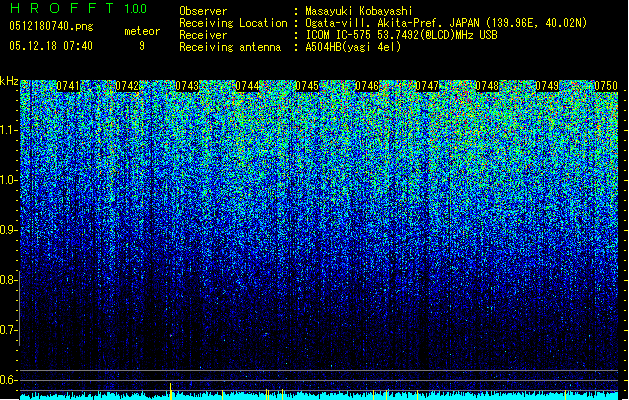Click the kHz axis label

tap(9, 81)
